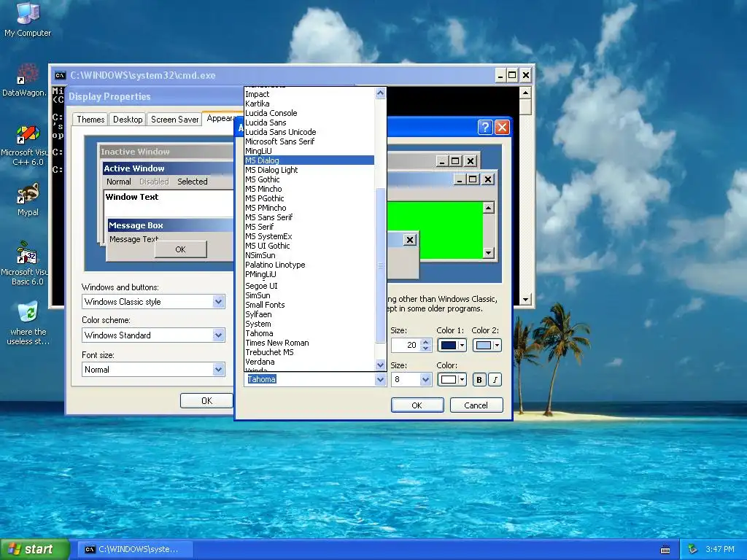The height and width of the screenshot is (560, 747).
Task: Select the Trebuchet MS font
Action: [309, 352]
